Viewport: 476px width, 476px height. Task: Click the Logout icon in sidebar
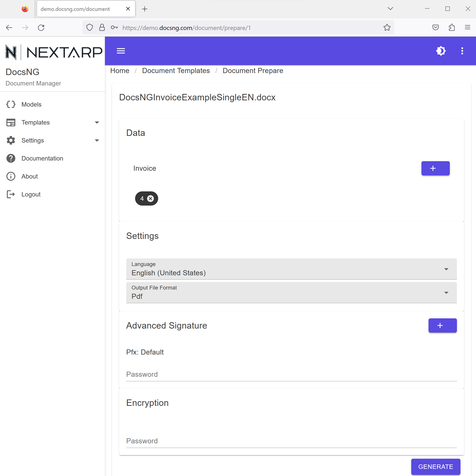(11, 194)
